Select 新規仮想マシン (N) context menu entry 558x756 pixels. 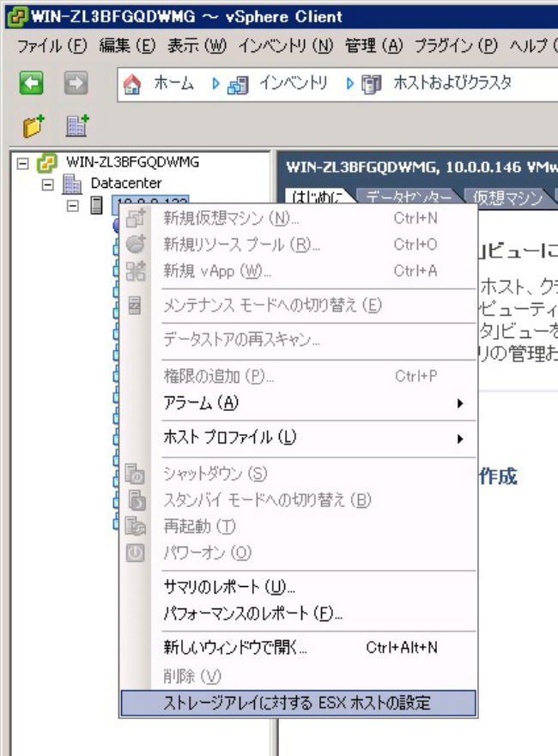(x=298, y=219)
